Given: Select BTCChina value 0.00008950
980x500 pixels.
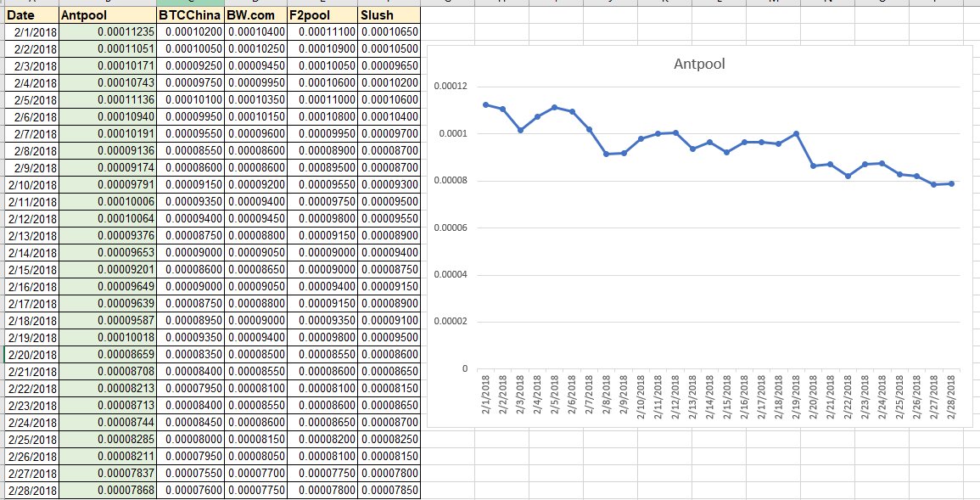Looking at the screenshot, I should point(190,320).
